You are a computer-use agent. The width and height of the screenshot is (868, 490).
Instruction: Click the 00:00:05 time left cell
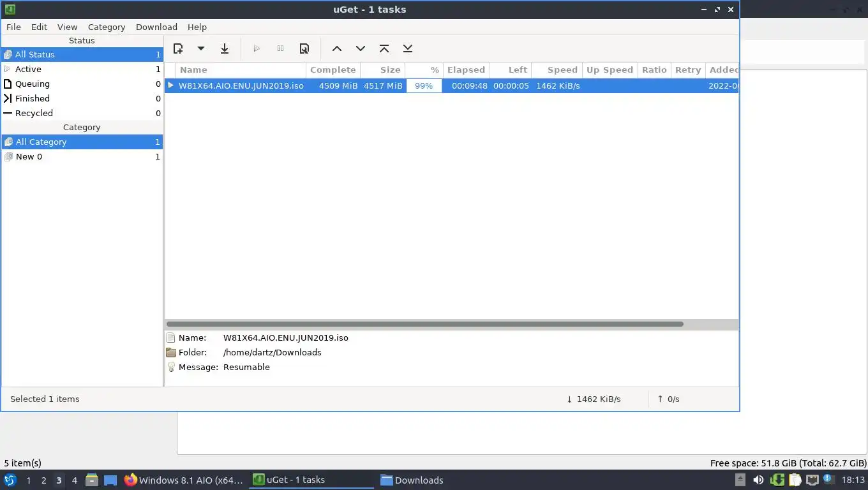(x=511, y=85)
